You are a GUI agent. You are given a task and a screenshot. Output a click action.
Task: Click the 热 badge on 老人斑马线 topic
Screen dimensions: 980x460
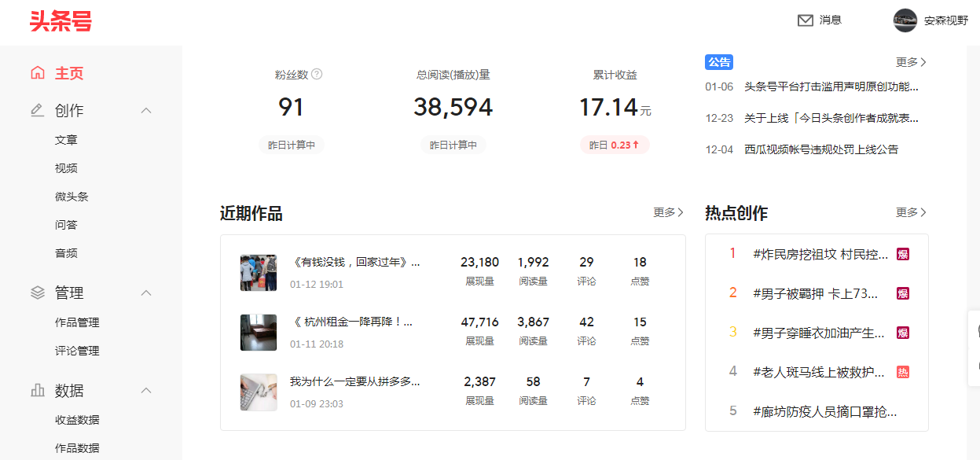click(x=903, y=372)
